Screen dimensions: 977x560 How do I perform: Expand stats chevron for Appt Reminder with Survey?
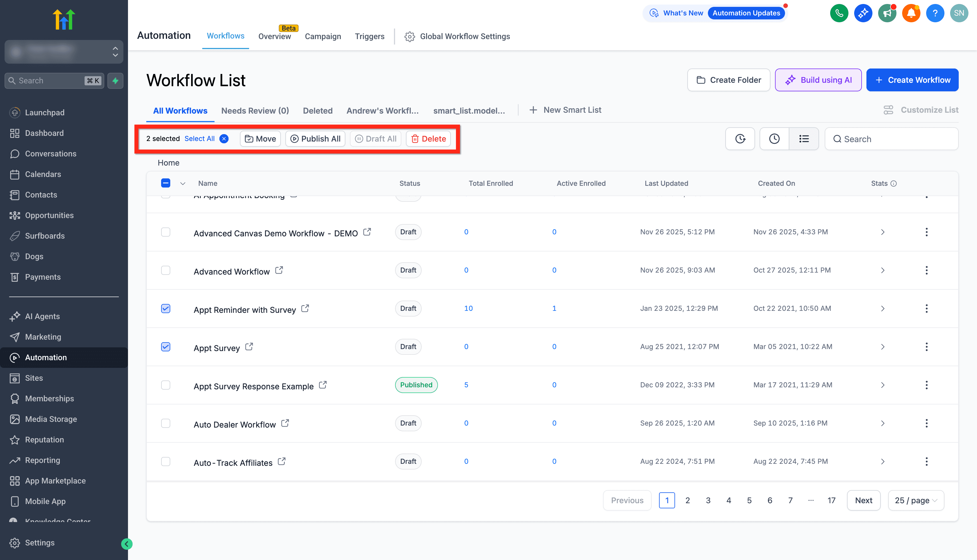coord(883,309)
